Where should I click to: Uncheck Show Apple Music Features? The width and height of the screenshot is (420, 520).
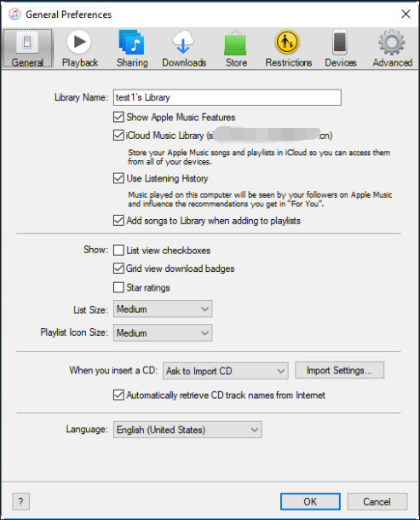point(118,117)
